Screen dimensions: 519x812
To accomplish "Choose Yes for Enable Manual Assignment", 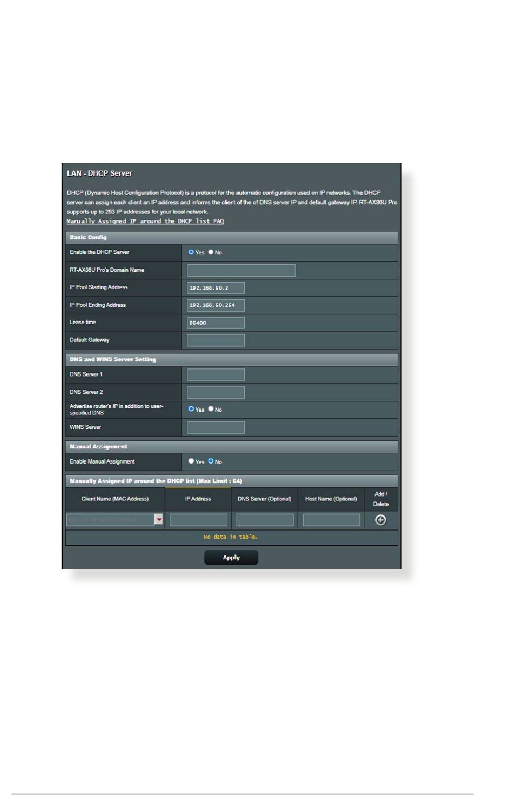I will coord(191,462).
